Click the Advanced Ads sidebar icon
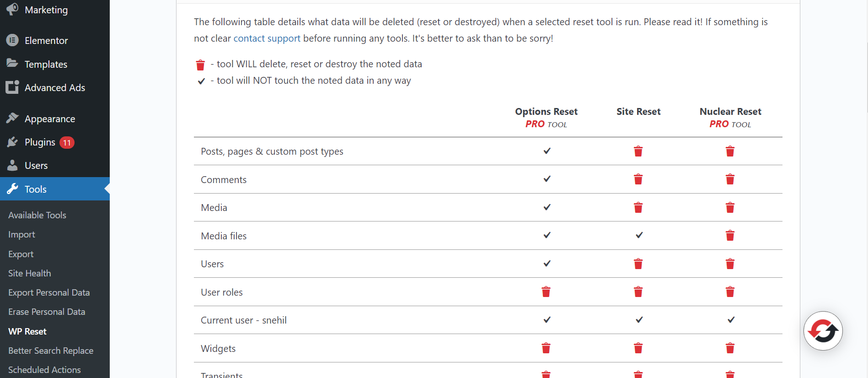This screenshot has height=378, width=868. 12,87
